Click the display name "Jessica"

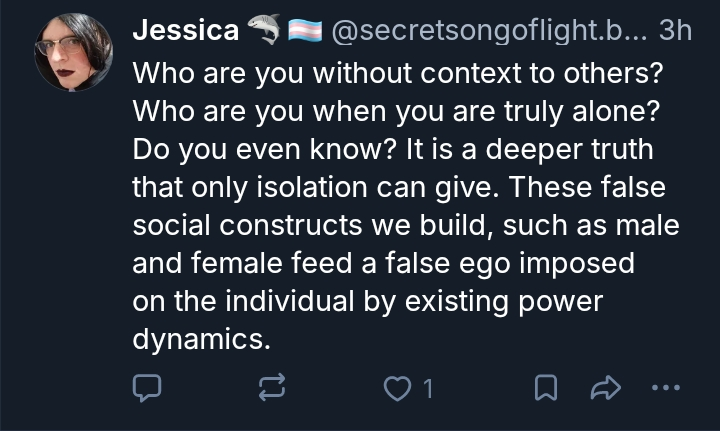[185, 31]
